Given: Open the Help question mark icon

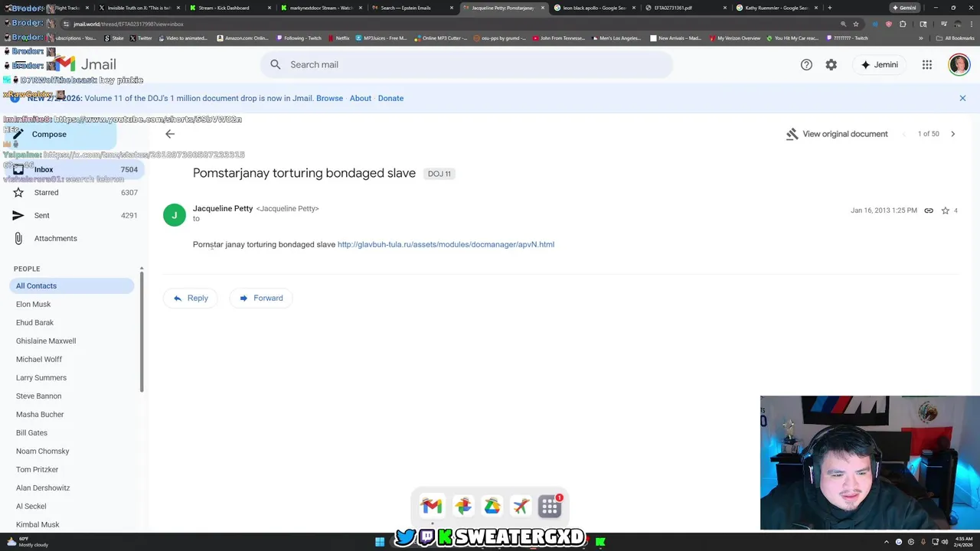Looking at the screenshot, I should (806, 65).
